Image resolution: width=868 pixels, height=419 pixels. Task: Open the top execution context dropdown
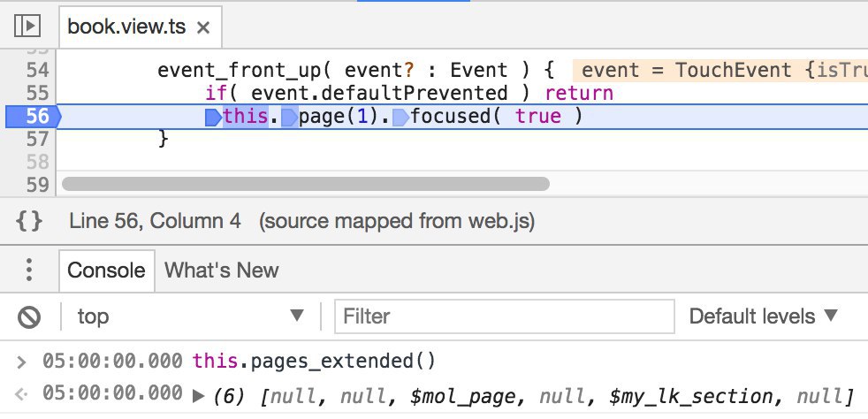tap(191, 316)
